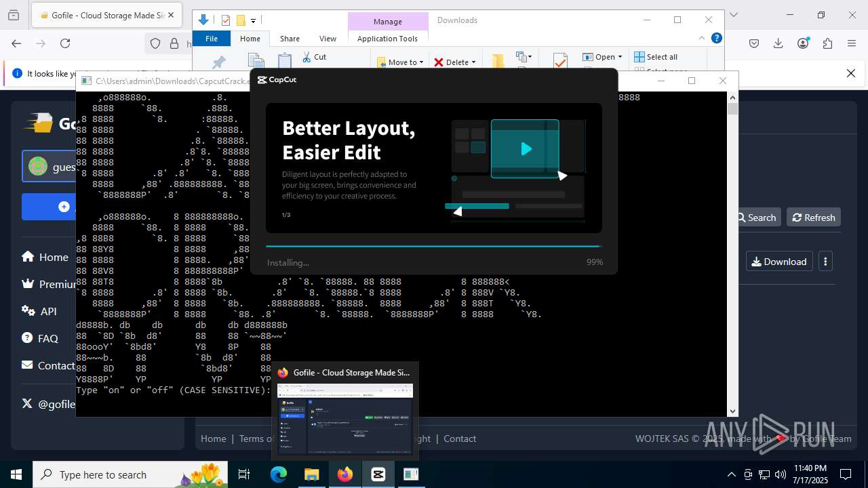This screenshot has height=488, width=868.
Task: Click the CapCut installer logo
Action: coord(277,79)
